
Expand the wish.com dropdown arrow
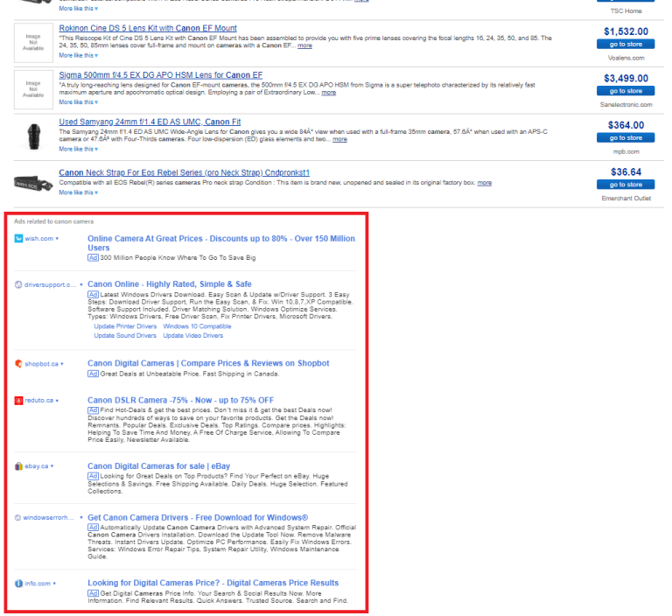tap(58, 238)
